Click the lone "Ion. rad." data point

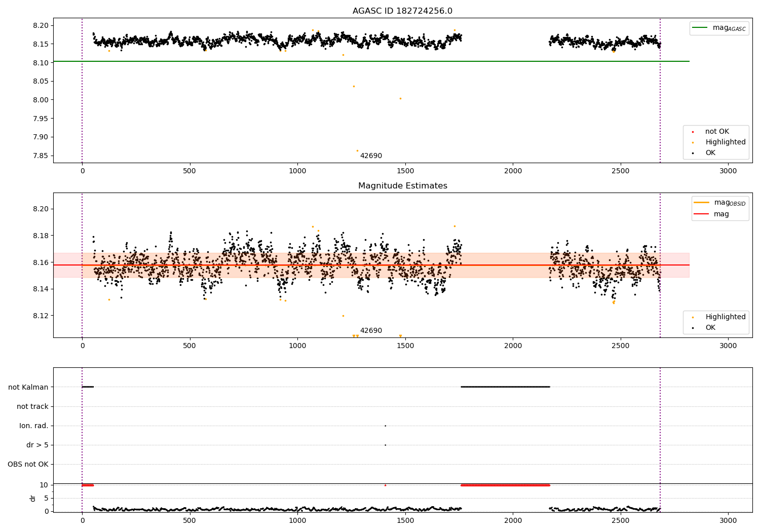pyautogui.click(x=385, y=426)
